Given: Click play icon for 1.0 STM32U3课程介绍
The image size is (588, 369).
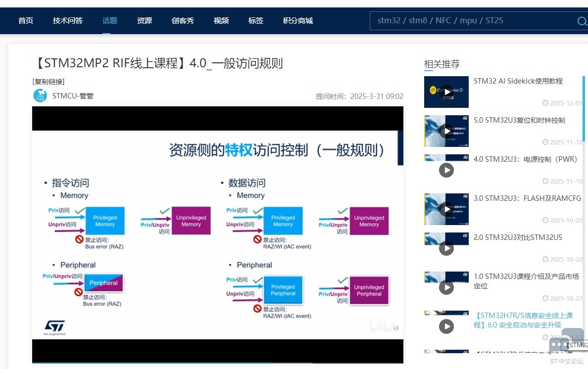Looking at the screenshot, I should tap(446, 287).
